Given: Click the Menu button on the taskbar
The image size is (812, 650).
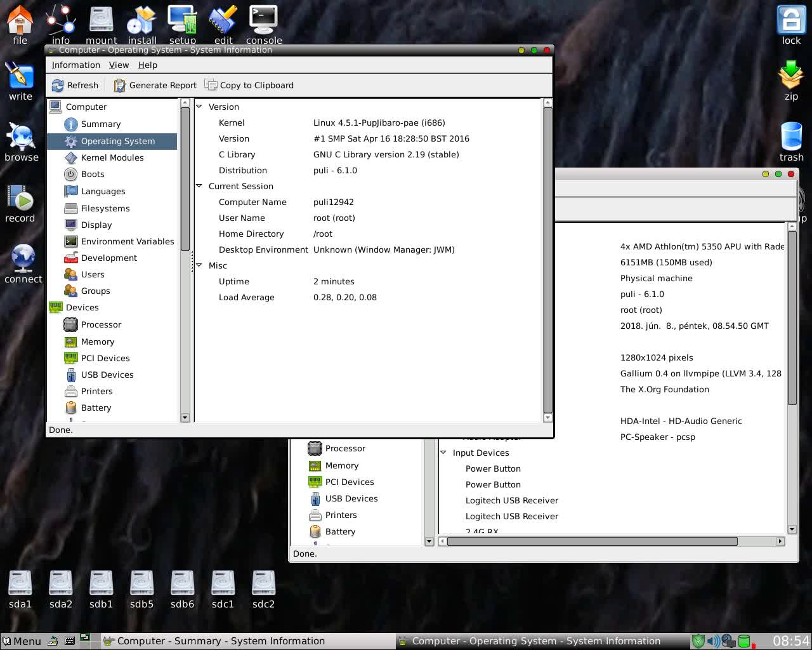Looking at the screenshot, I should tap(22, 641).
